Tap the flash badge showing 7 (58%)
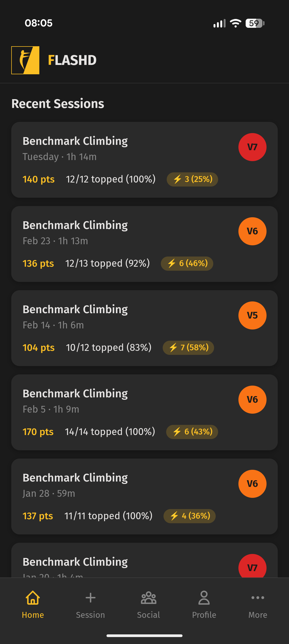The height and width of the screenshot is (644, 289). [188, 347]
